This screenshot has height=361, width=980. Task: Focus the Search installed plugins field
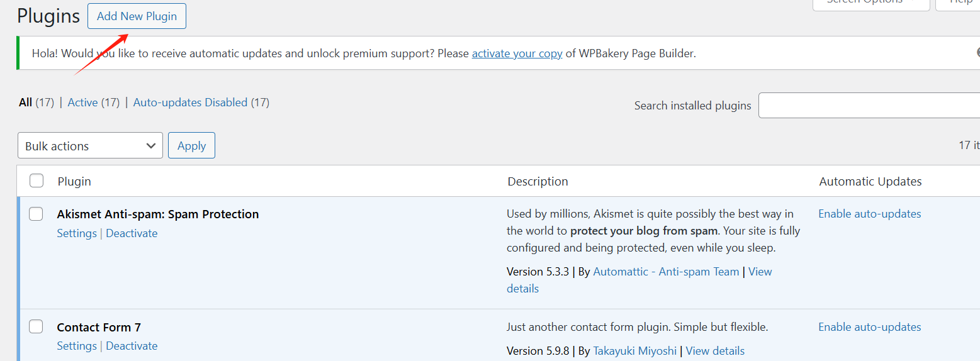point(869,105)
